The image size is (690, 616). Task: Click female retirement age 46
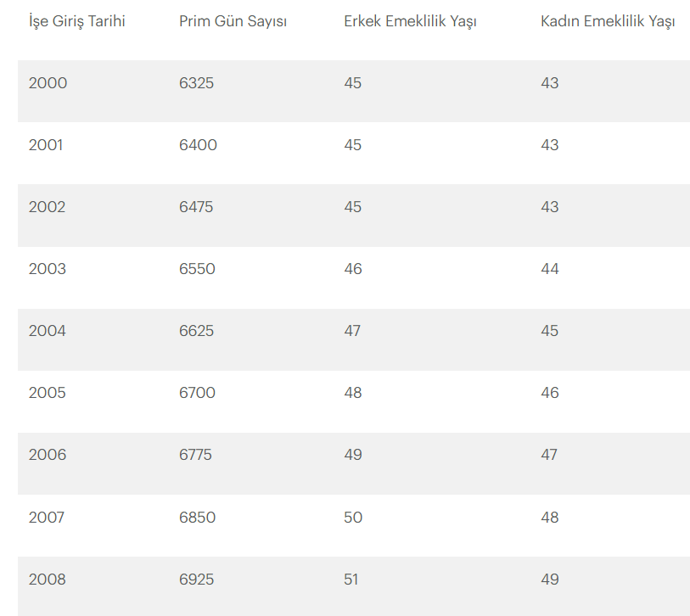coord(550,393)
